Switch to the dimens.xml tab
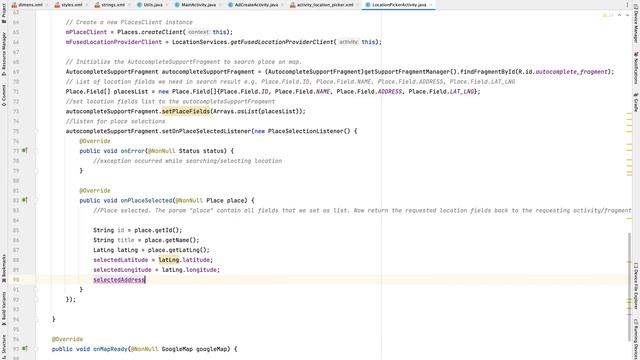This screenshot has height=360, width=640. click(29, 5)
